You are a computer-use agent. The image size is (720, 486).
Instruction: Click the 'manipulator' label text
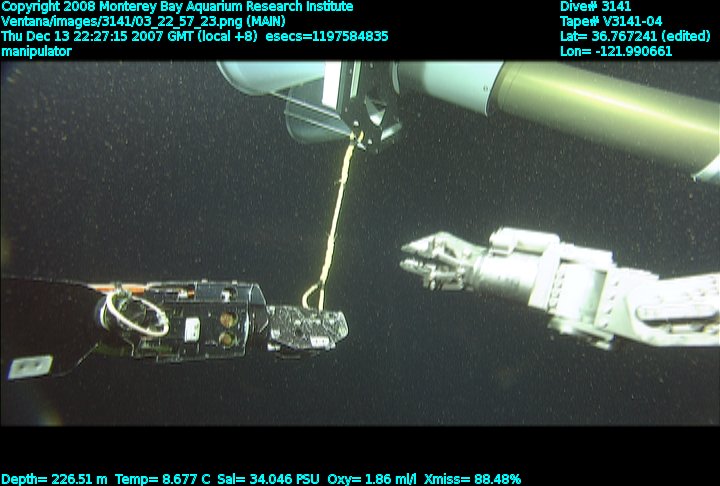pyautogui.click(x=36, y=51)
